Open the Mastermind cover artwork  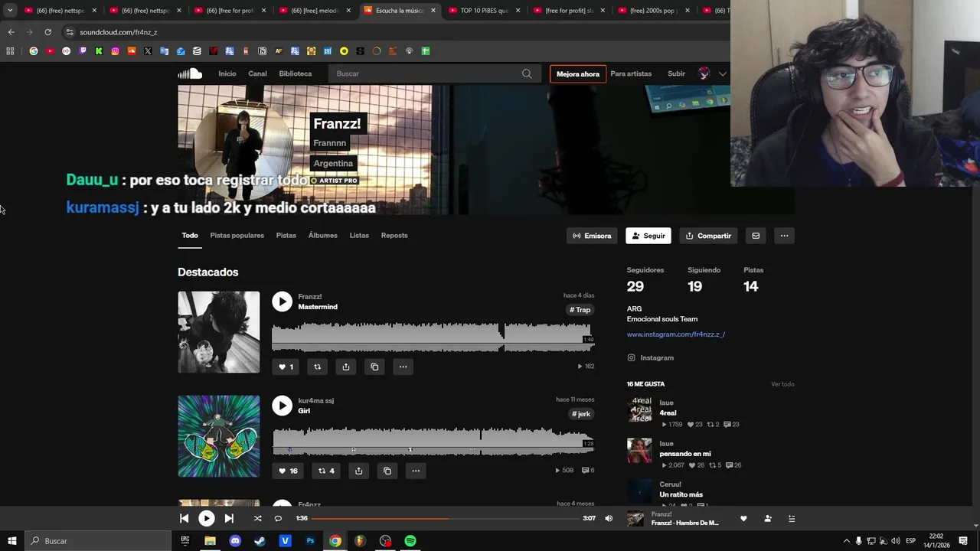(x=219, y=332)
